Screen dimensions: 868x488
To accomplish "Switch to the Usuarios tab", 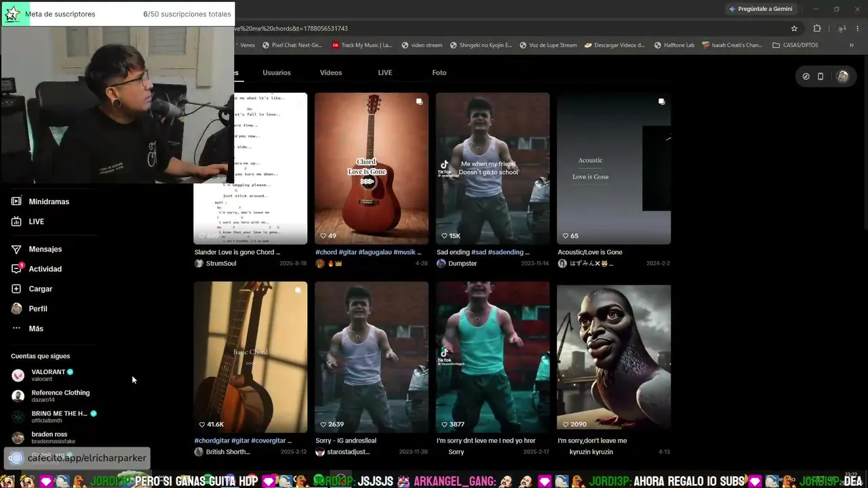I will [277, 73].
